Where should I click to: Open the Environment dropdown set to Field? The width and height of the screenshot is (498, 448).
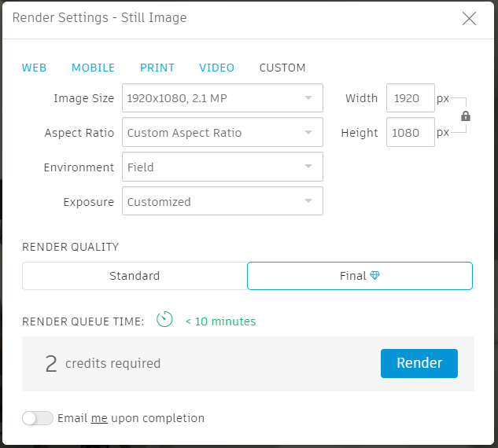pyautogui.click(x=222, y=167)
